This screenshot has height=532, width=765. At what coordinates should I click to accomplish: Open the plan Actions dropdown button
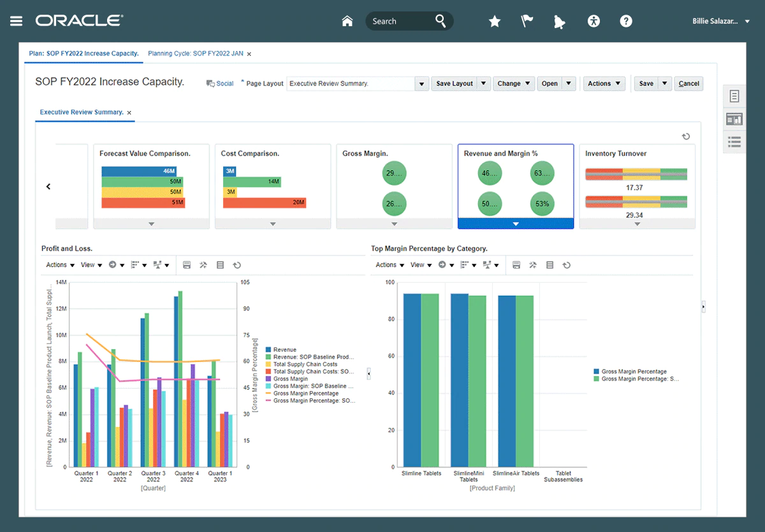604,83
